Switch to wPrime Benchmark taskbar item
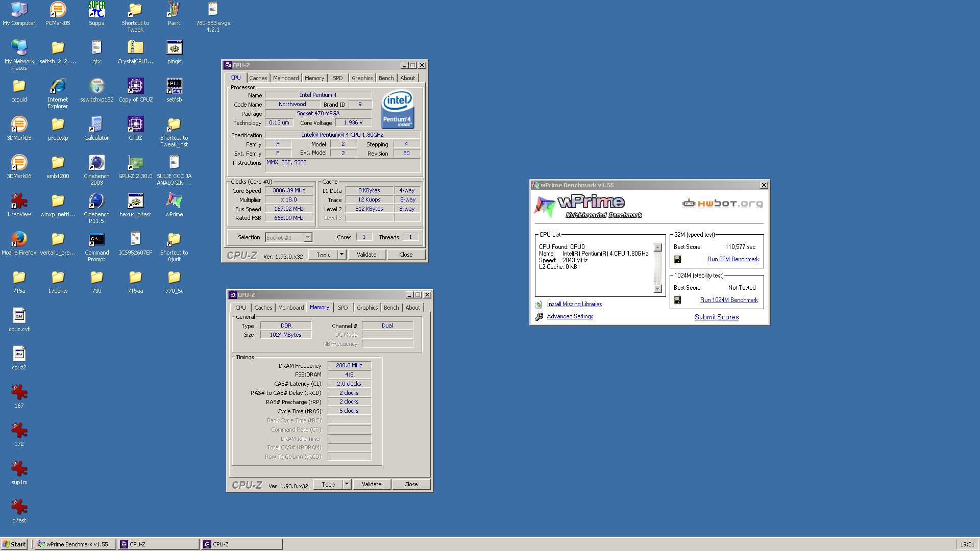This screenshot has height=551, width=980. (76, 544)
